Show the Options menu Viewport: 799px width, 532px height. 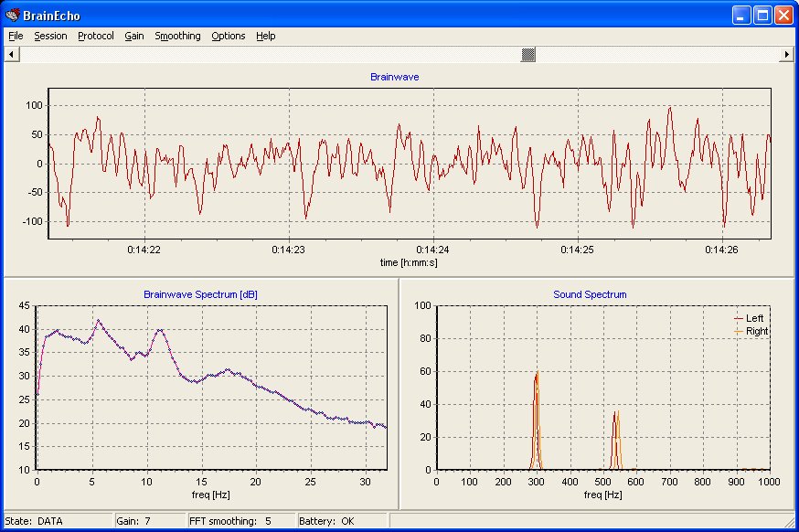click(x=228, y=36)
